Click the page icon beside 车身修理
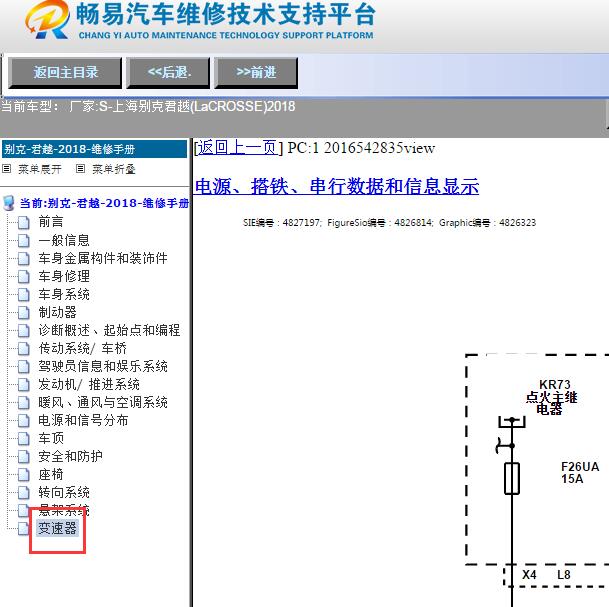 24,277
